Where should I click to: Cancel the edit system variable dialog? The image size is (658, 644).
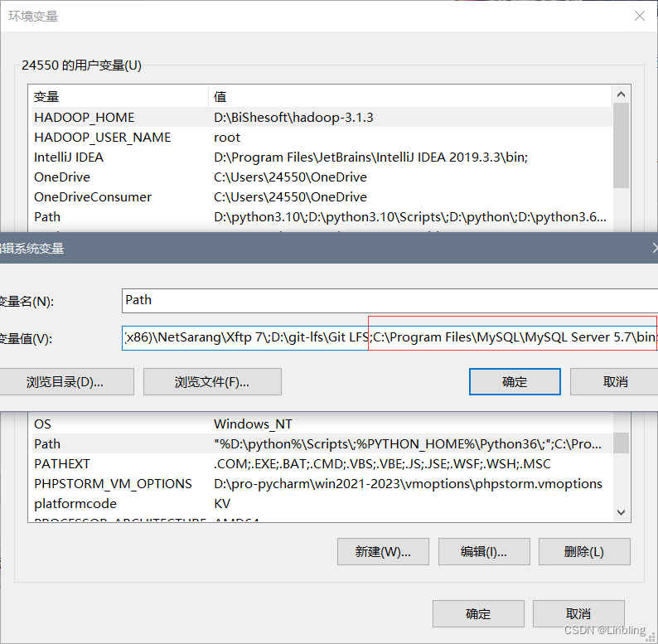(x=614, y=381)
